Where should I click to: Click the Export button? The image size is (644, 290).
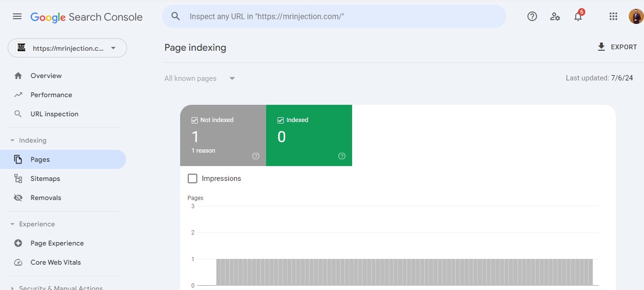617,47
